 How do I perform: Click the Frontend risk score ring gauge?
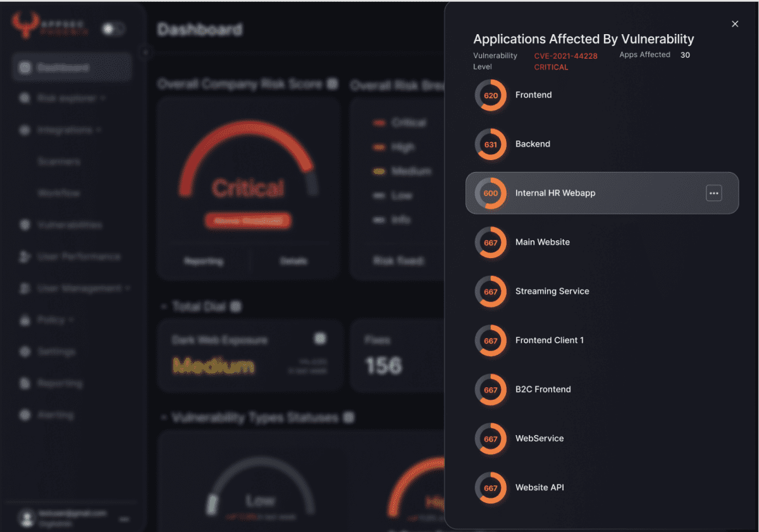pos(490,95)
